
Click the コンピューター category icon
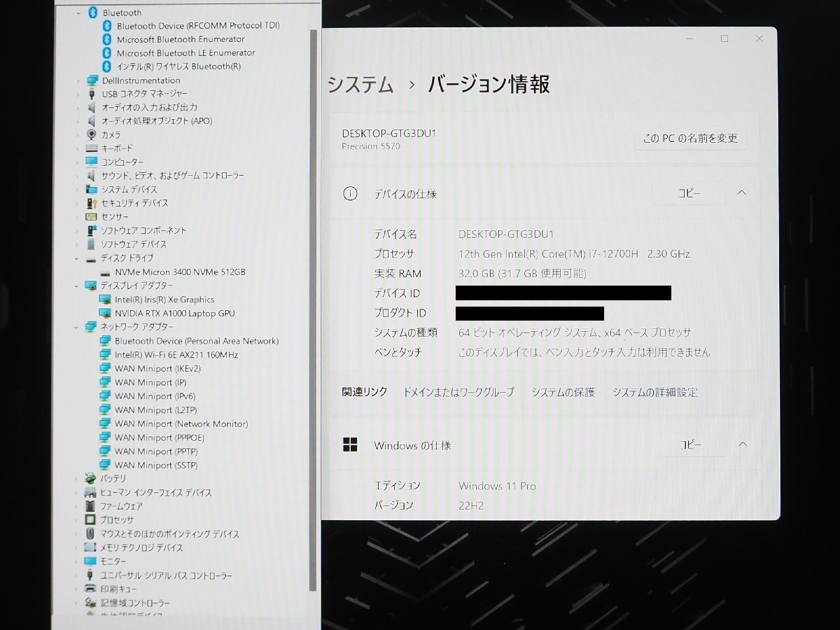click(92, 162)
